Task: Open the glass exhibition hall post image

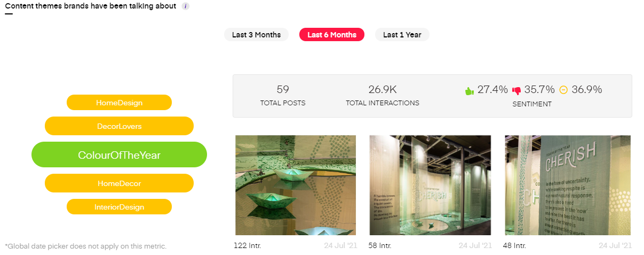Action: 430,185
